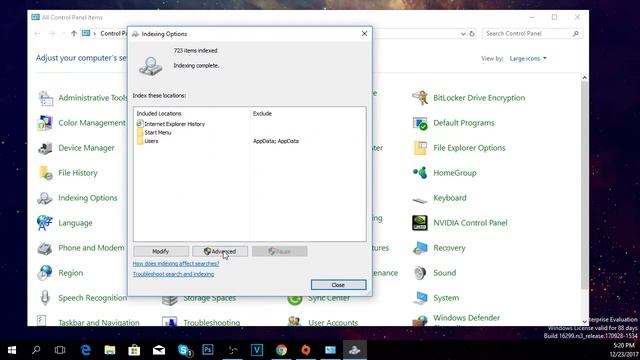
Task: Open File Explorer from taskbar
Action: coord(110,350)
